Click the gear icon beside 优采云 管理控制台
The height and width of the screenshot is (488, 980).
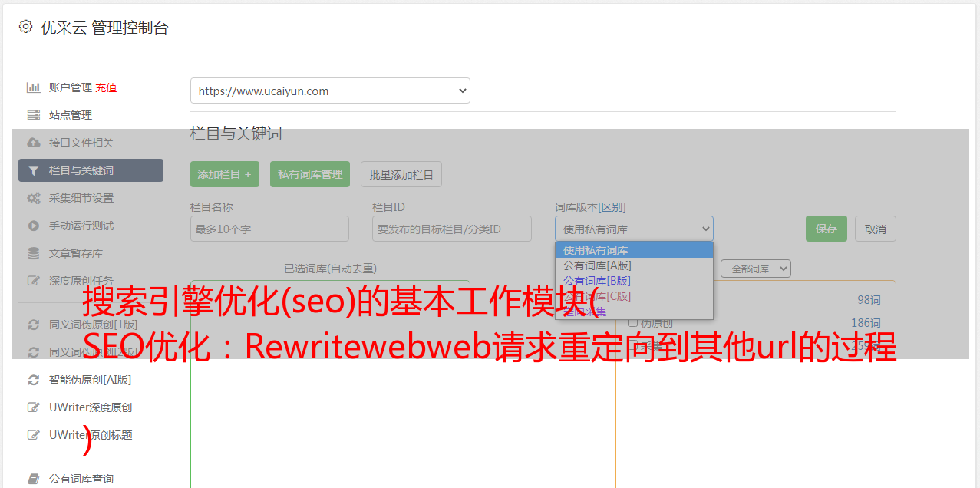(25, 27)
